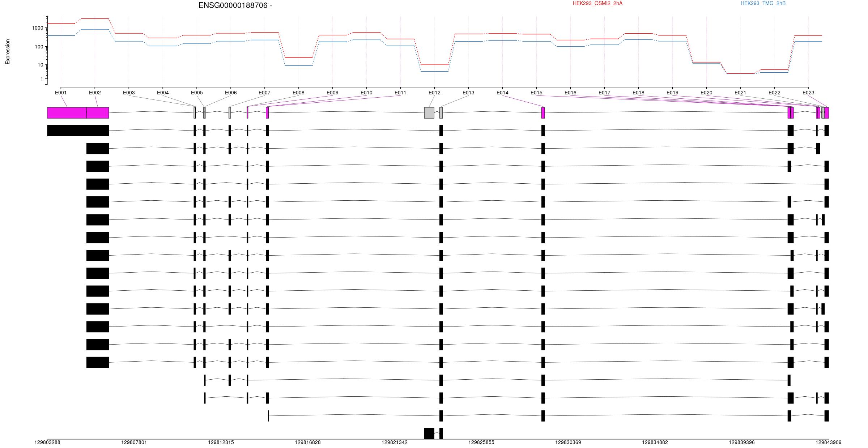Click the E005 exon label

tap(197, 93)
